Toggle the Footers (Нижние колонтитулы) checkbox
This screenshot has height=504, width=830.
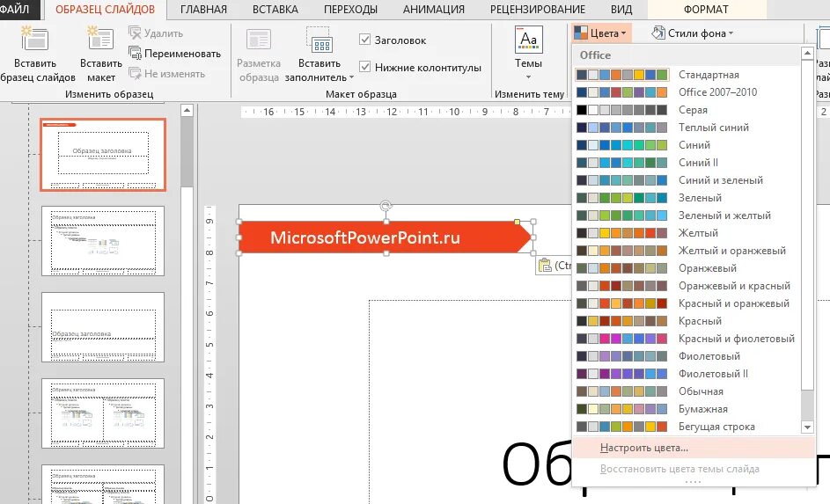tap(364, 67)
